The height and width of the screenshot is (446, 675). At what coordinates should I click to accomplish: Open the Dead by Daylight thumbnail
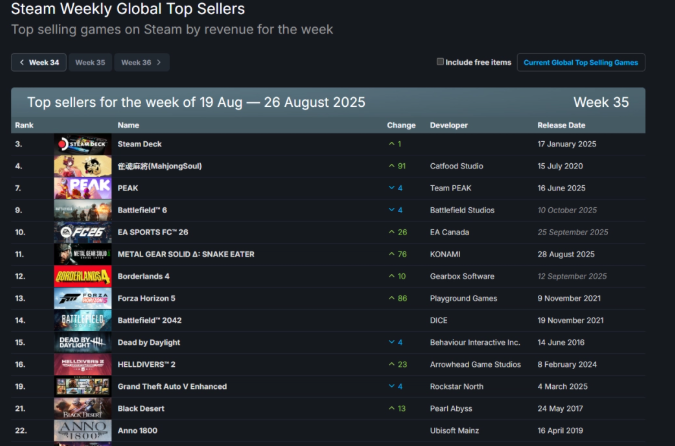coord(83,342)
